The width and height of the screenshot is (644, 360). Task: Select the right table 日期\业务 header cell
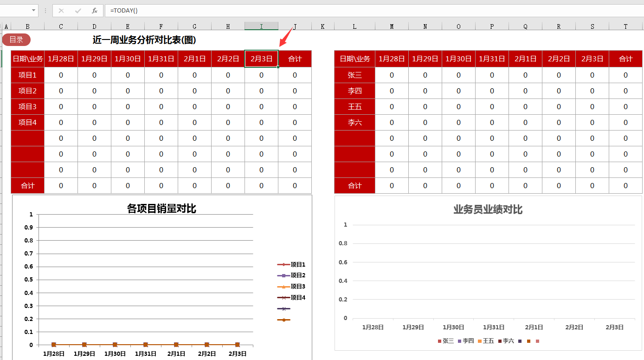pos(354,59)
